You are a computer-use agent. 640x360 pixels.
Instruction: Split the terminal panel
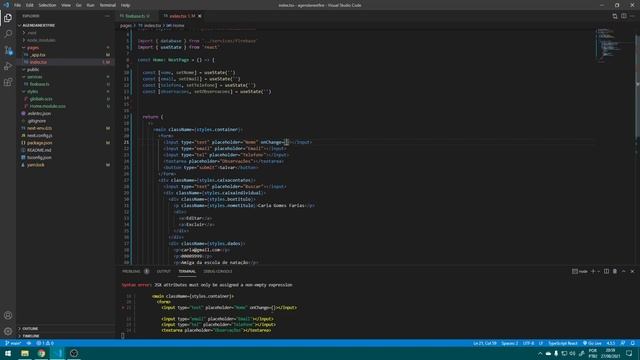(x=606, y=271)
